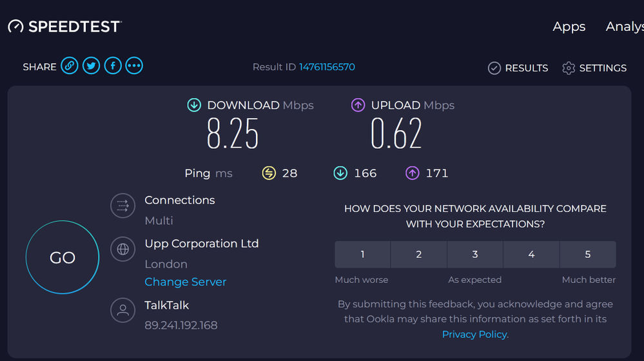The image size is (644, 361).
Task: Click the upload arrow icon beside UPLOAD
Action: pos(358,105)
